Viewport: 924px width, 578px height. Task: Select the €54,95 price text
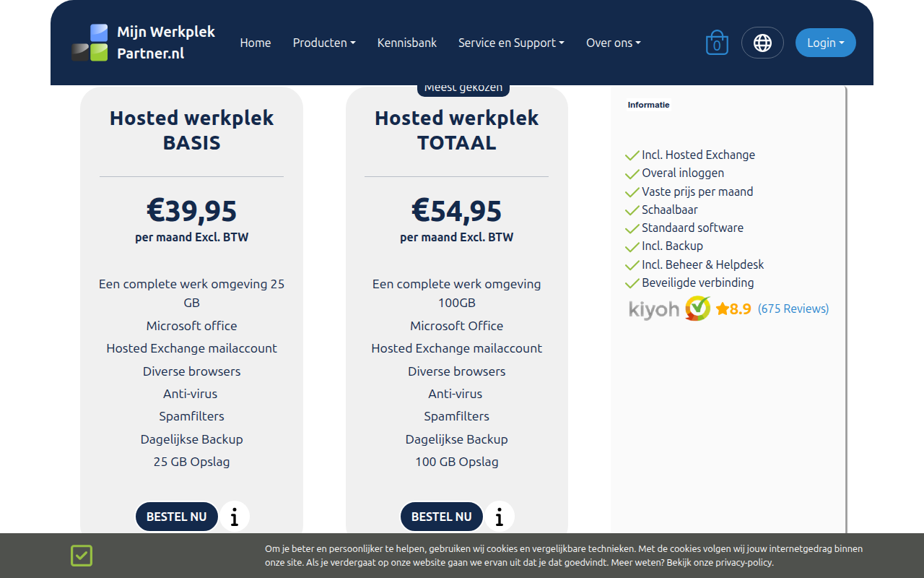tap(457, 210)
